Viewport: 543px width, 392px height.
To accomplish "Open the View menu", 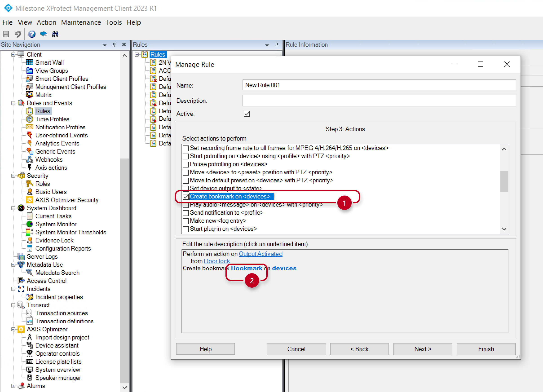I will point(25,22).
